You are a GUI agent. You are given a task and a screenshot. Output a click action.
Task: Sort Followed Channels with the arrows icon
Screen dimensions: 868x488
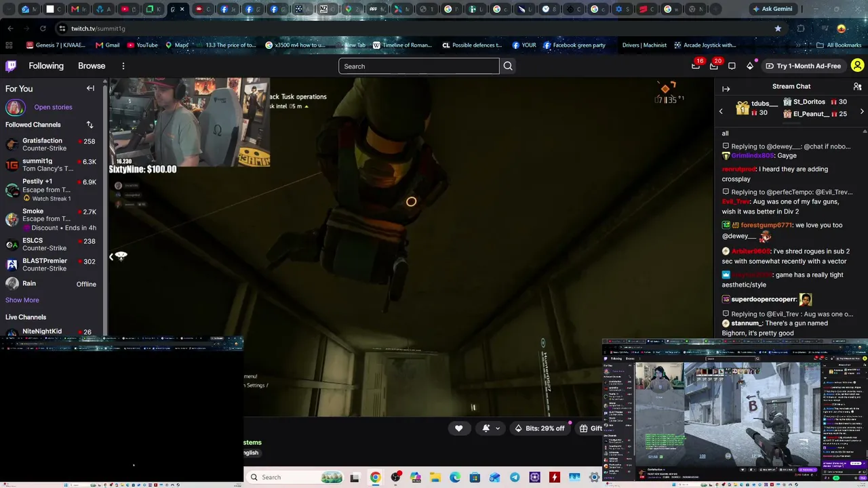pyautogui.click(x=90, y=125)
